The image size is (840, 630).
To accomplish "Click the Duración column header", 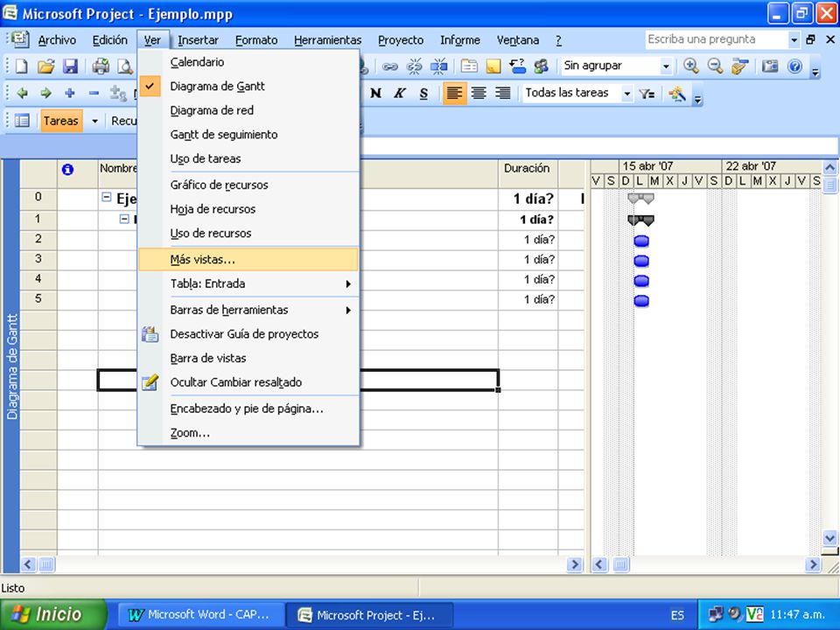I will 528,173.
